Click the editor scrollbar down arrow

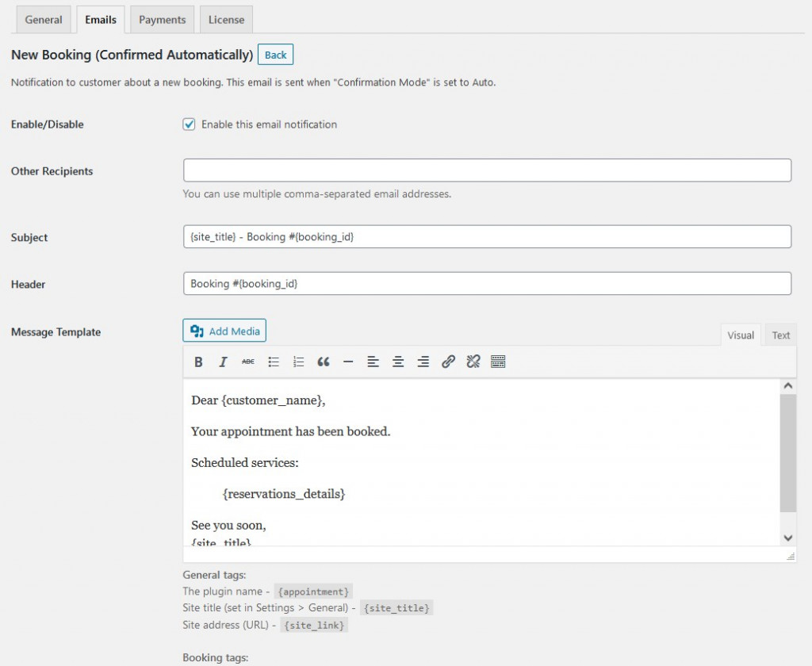click(787, 538)
